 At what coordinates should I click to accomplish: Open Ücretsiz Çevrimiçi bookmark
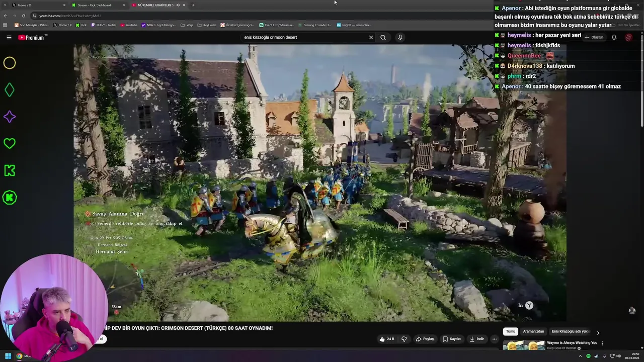pyautogui.click(x=238, y=25)
